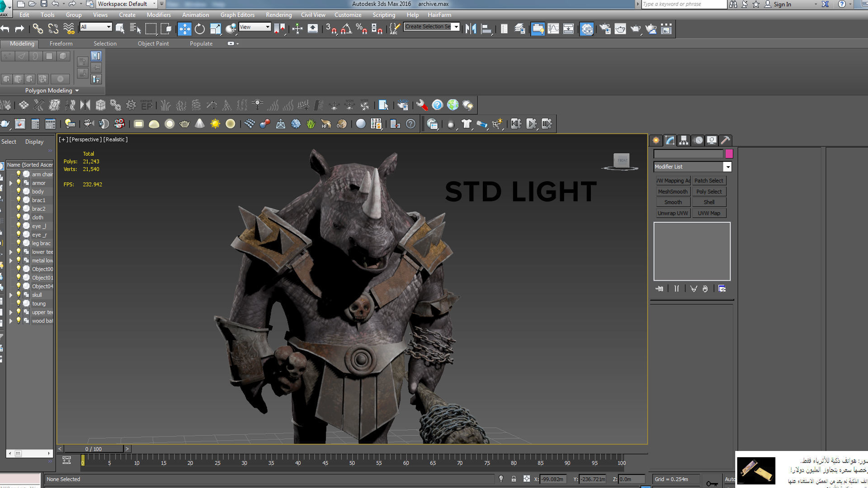The image size is (868, 488).
Task: Switch to the Freeform ribbon tab
Action: [x=61, y=44]
